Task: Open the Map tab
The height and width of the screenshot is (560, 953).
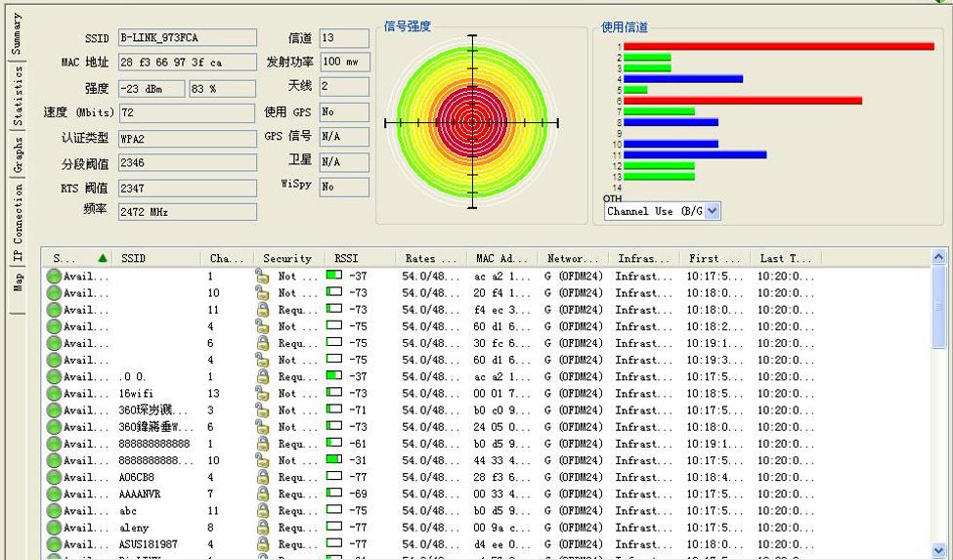Action: (x=18, y=282)
